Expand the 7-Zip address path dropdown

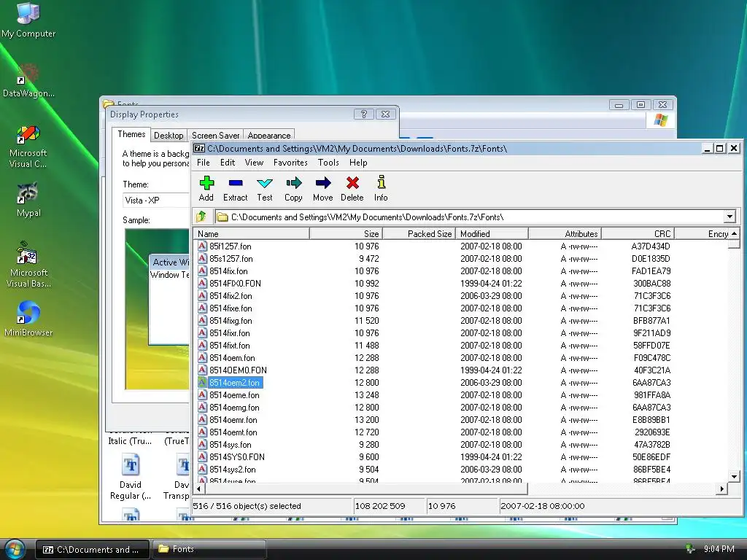point(729,217)
